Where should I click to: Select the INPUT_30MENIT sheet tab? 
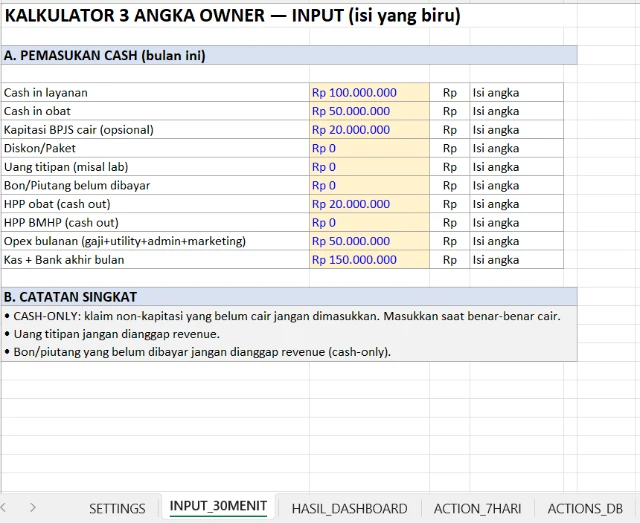pyautogui.click(x=218, y=506)
